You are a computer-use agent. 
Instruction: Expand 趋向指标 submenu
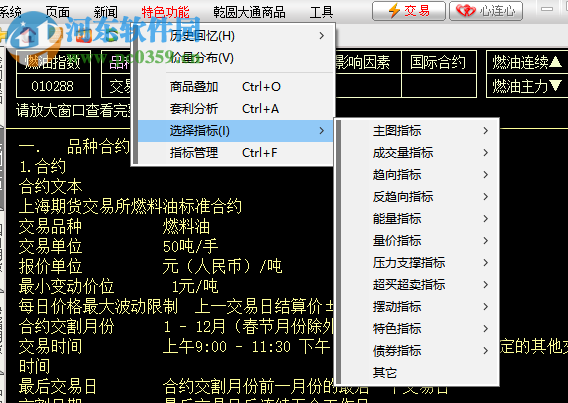pos(419,175)
